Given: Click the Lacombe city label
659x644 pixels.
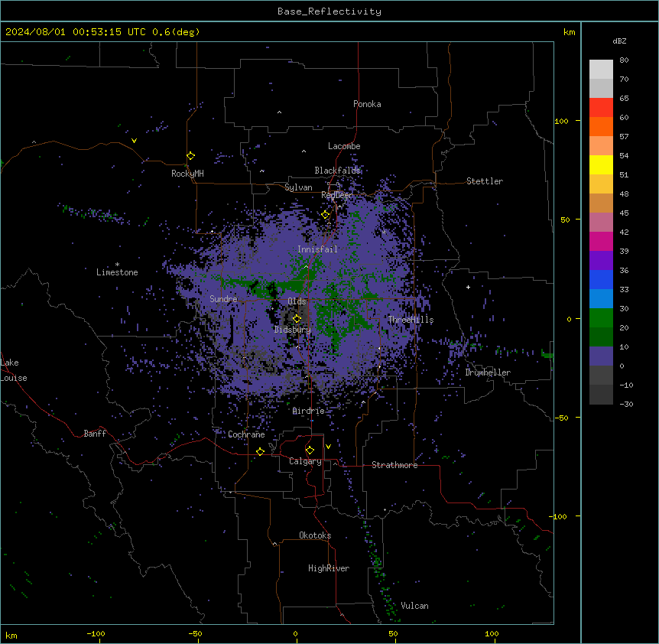Looking at the screenshot, I should pos(344,146).
